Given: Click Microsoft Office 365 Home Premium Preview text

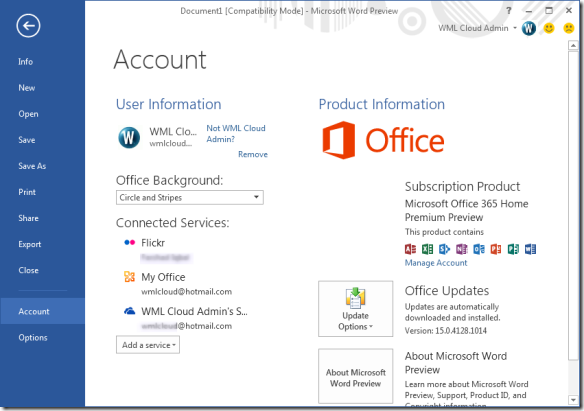Looking at the screenshot, I should pyautogui.click(x=466, y=210).
